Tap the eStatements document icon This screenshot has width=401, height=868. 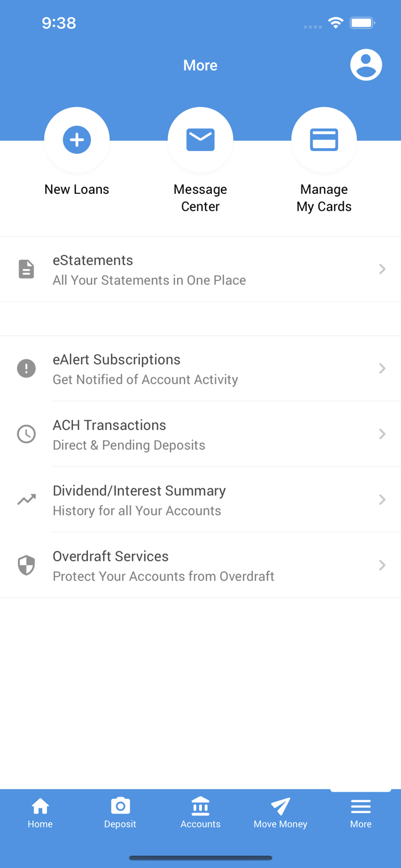coord(27,269)
